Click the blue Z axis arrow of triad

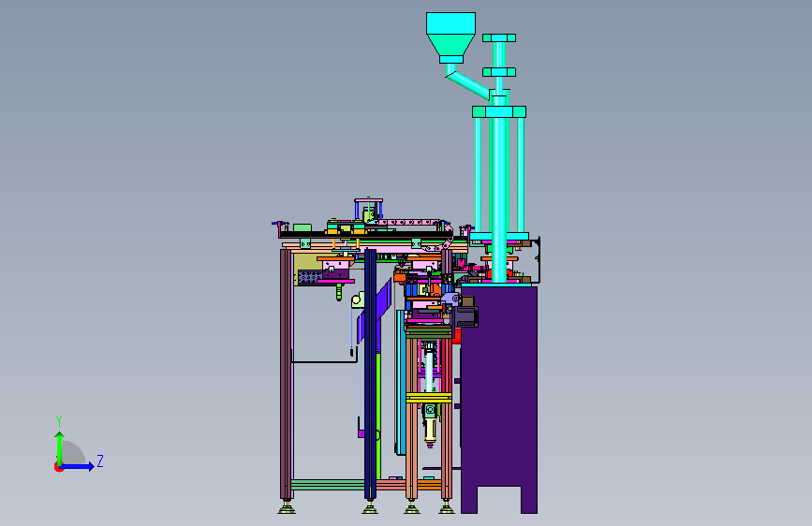coord(78,466)
